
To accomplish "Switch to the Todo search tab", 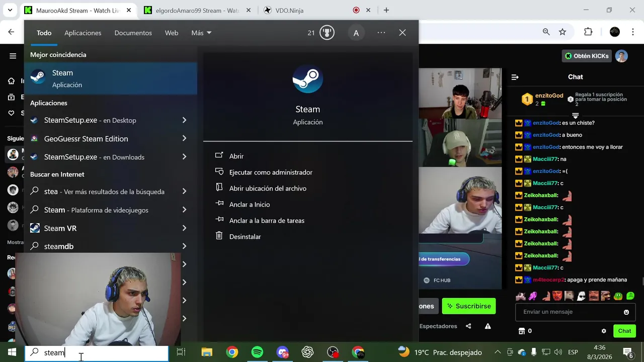I will [44, 33].
